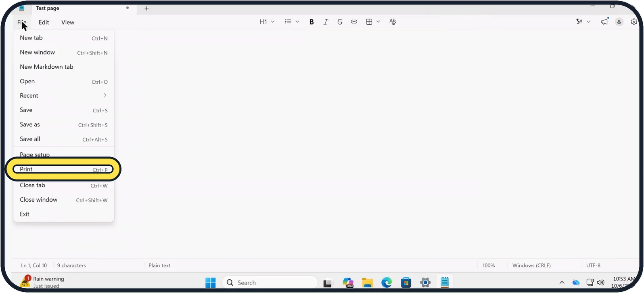The image size is (644, 293).
Task: Open Microsoft Store from the taskbar
Action: [406, 282]
